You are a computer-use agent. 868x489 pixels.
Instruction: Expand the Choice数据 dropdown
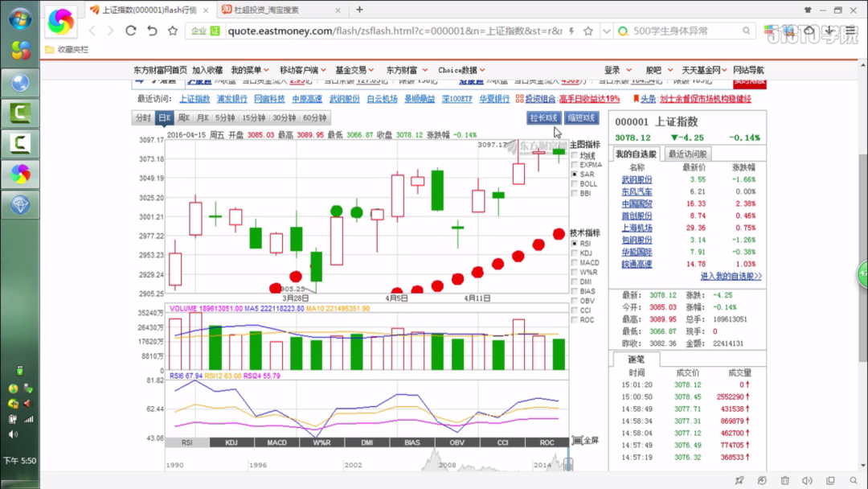(x=461, y=70)
